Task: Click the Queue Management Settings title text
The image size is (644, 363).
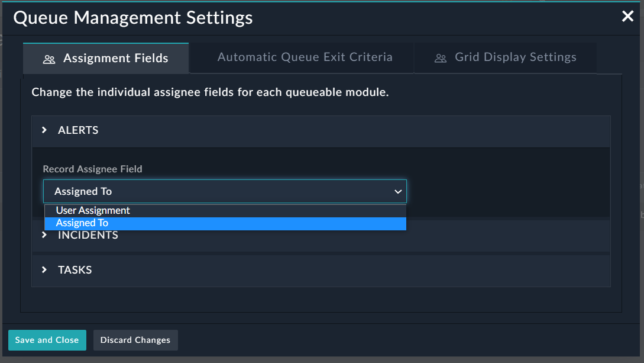Action: coord(134,18)
